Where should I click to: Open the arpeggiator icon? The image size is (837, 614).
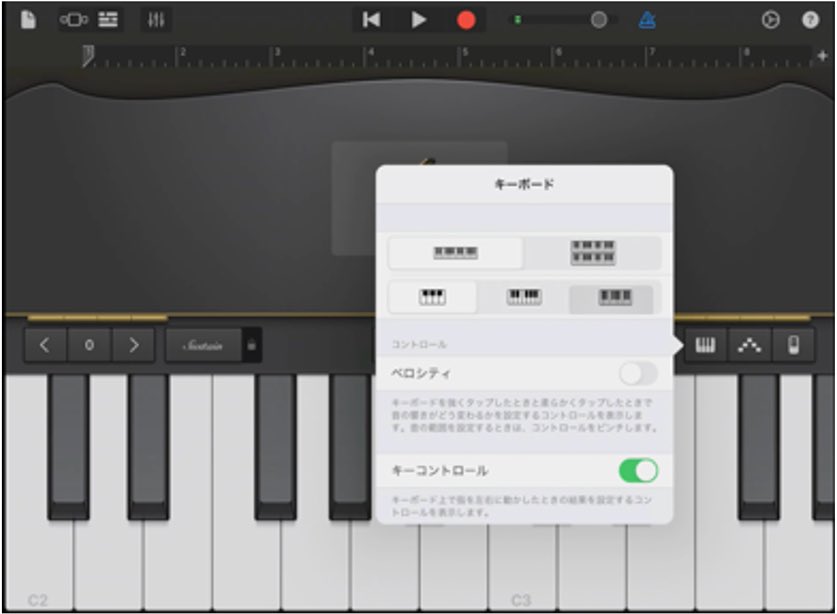click(x=749, y=345)
